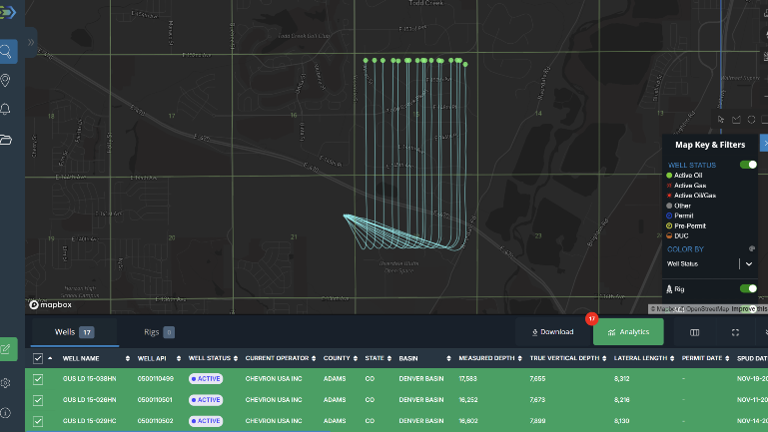Viewport: 768px width, 432px height.
Task: Expand table to fullscreen
Action: 736,332
